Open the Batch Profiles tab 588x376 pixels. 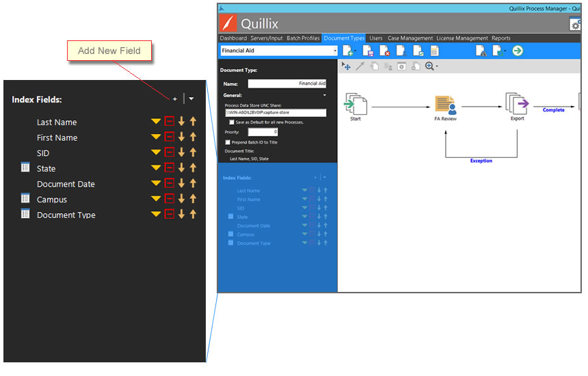(x=303, y=38)
